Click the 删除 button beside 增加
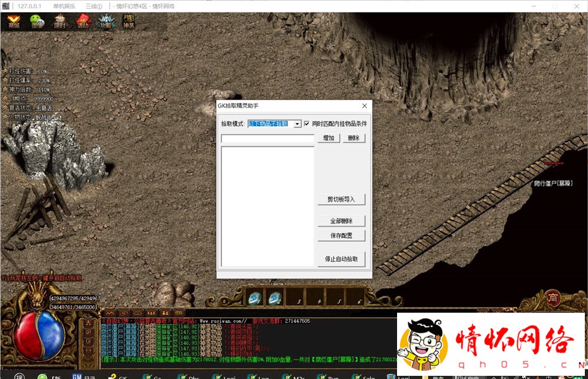Image resolution: width=588 pixels, height=379 pixels. 353,138
